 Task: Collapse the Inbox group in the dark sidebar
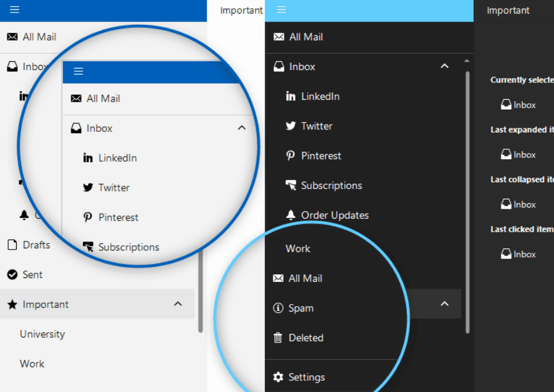click(444, 66)
